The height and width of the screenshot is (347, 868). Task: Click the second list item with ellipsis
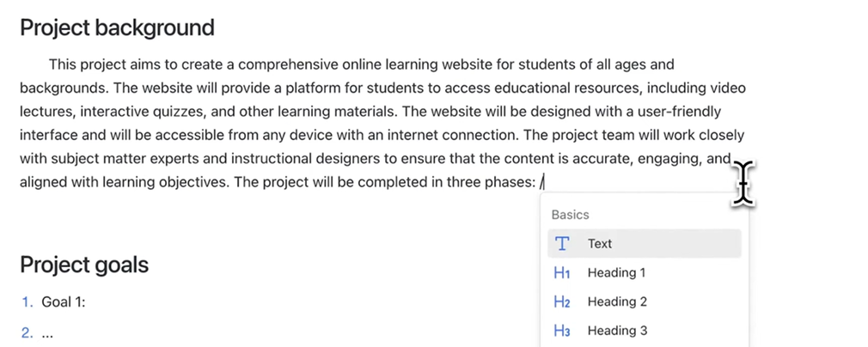tap(48, 333)
